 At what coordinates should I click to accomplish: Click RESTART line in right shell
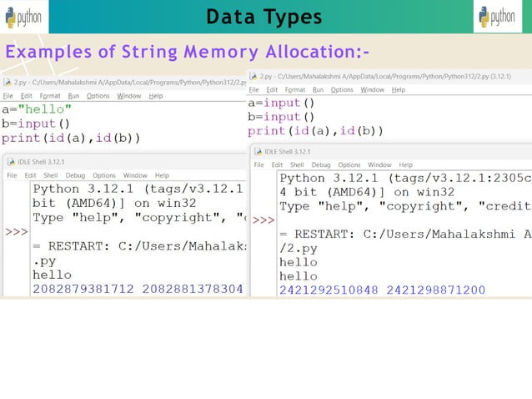tap(405, 235)
